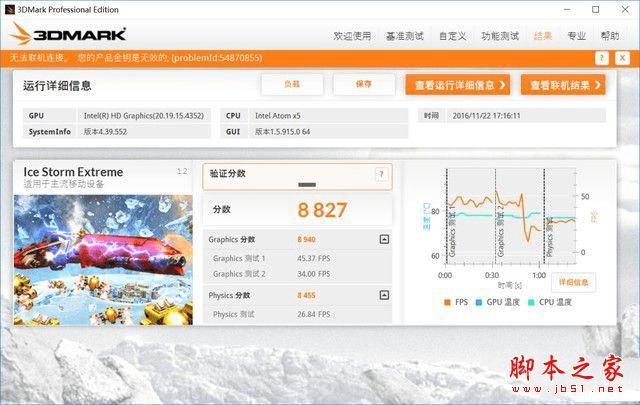Image resolution: width=640 pixels, height=405 pixels.
Task: Open 查看联机结果 button
Action: 563,85
